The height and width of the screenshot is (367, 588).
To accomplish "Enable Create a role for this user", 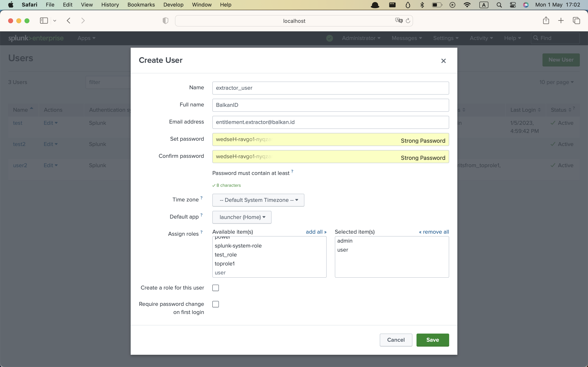I will pos(216,288).
